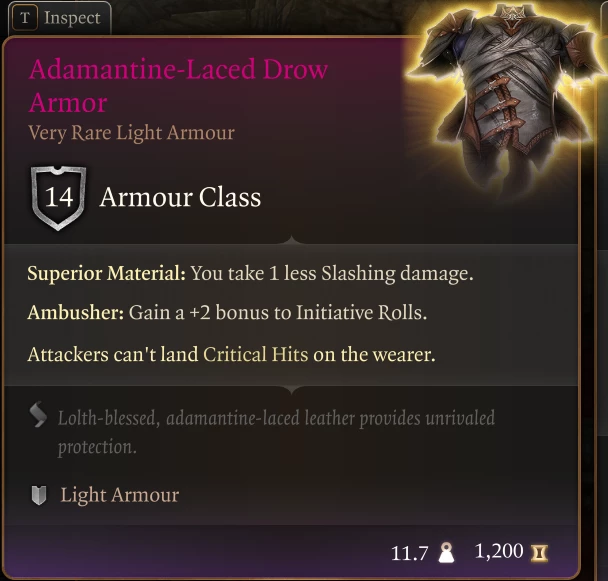Click the Light Armour proficiency icon
This screenshot has width=608, height=581.
39,495
